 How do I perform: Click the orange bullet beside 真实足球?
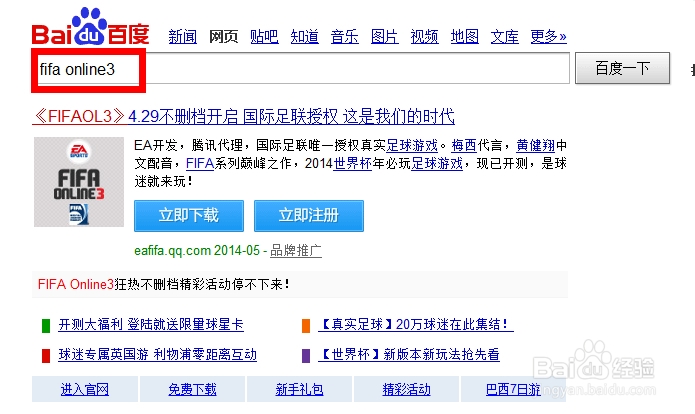tap(306, 326)
